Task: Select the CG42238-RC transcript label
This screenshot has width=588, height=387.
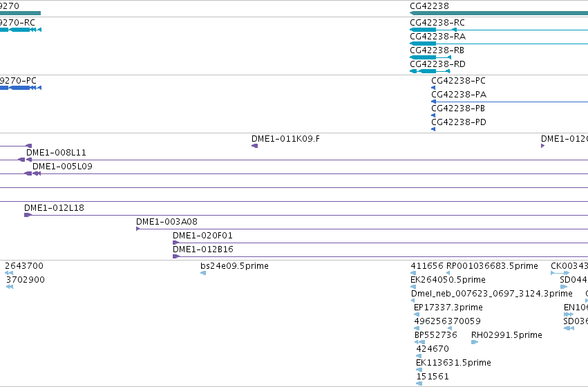Action: tap(437, 23)
